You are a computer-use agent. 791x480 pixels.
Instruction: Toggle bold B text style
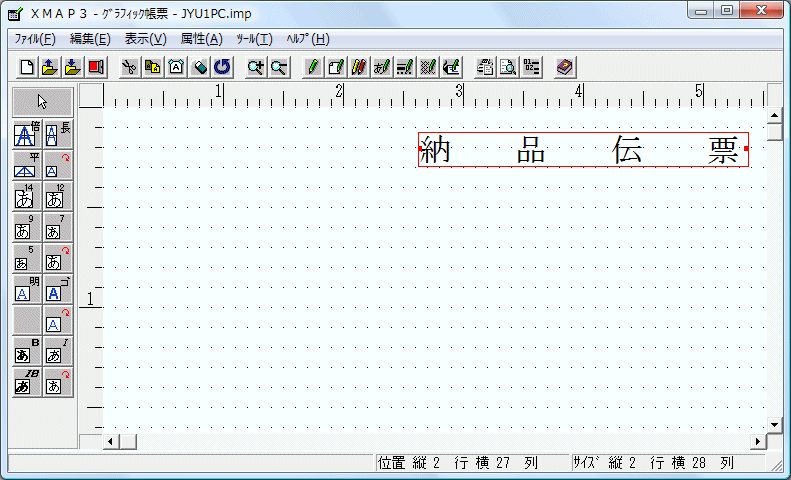pyautogui.click(x=27, y=351)
